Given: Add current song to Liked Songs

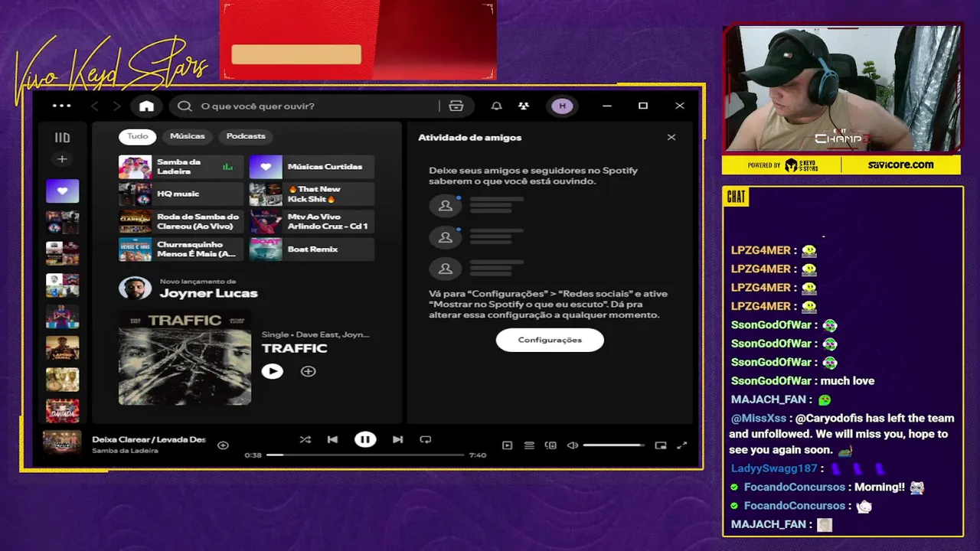Looking at the screenshot, I should 223,445.
